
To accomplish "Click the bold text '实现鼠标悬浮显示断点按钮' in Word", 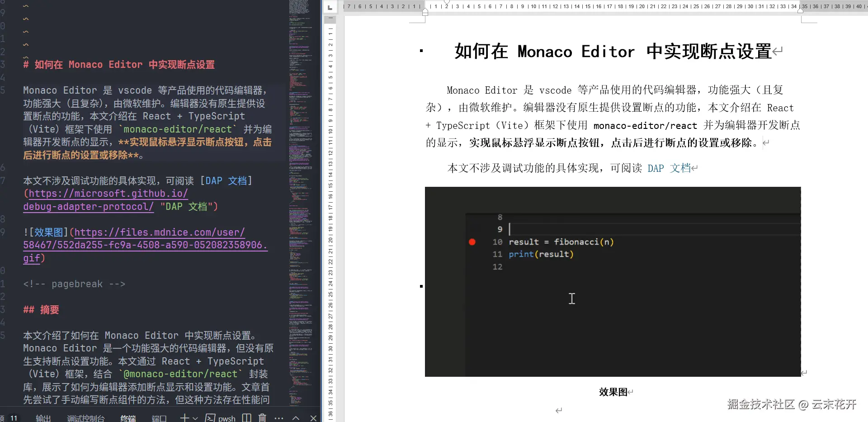I will point(534,143).
